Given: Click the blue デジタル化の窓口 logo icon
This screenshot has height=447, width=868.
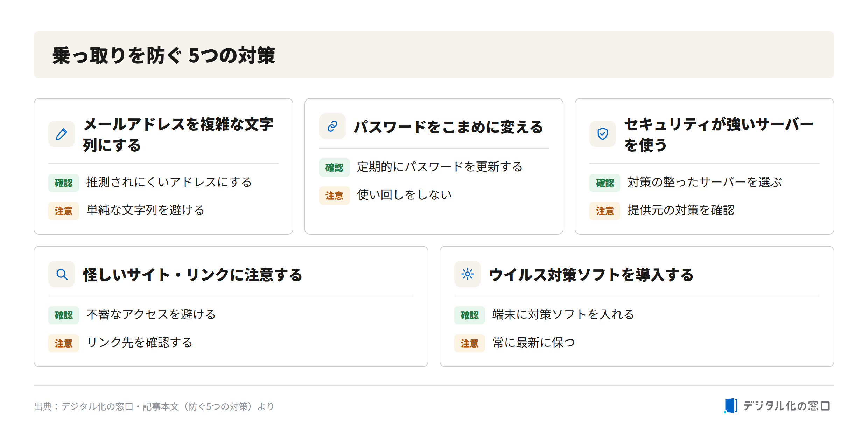Looking at the screenshot, I should coord(731,406).
